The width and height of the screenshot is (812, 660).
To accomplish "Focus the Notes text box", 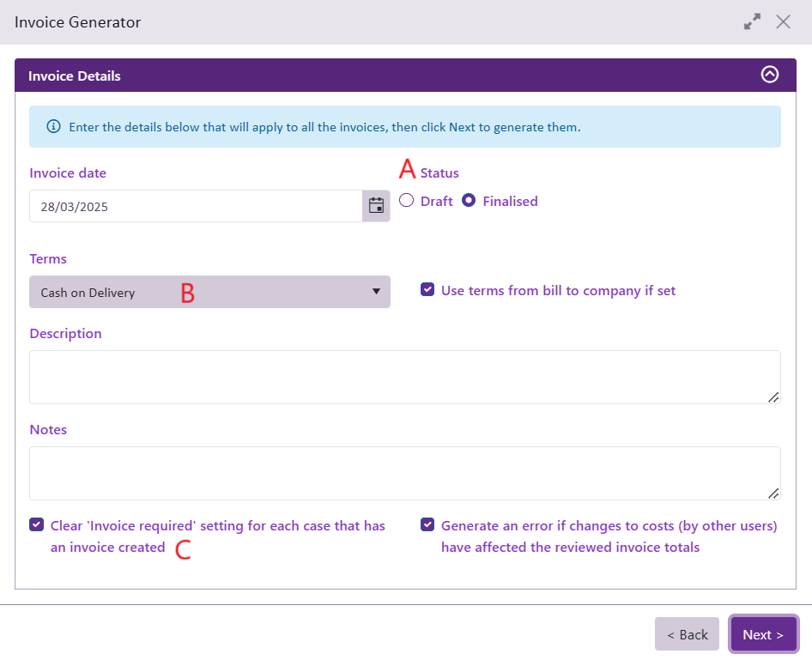I will pyautogui.click(x=404, y=473).
